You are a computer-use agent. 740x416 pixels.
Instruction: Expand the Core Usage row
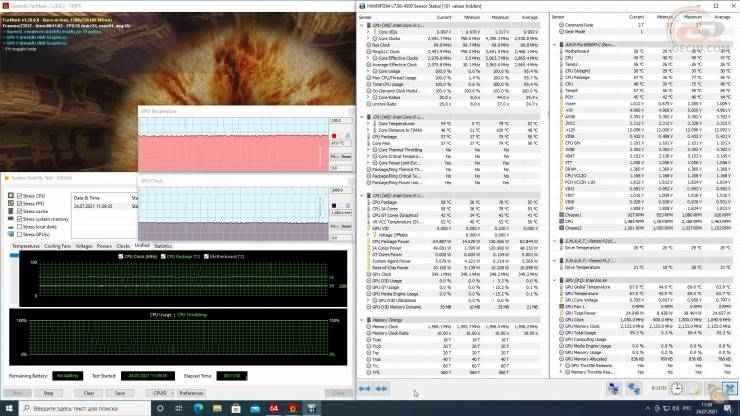[369, 71]
